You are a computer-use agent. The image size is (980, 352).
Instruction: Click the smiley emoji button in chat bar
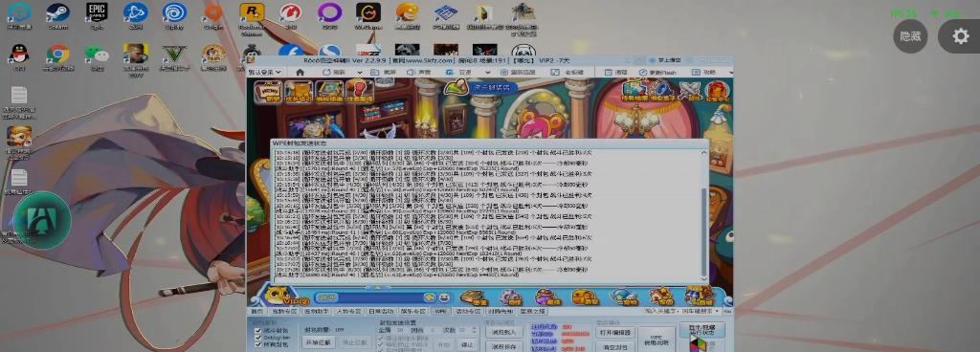coord(444,297)
